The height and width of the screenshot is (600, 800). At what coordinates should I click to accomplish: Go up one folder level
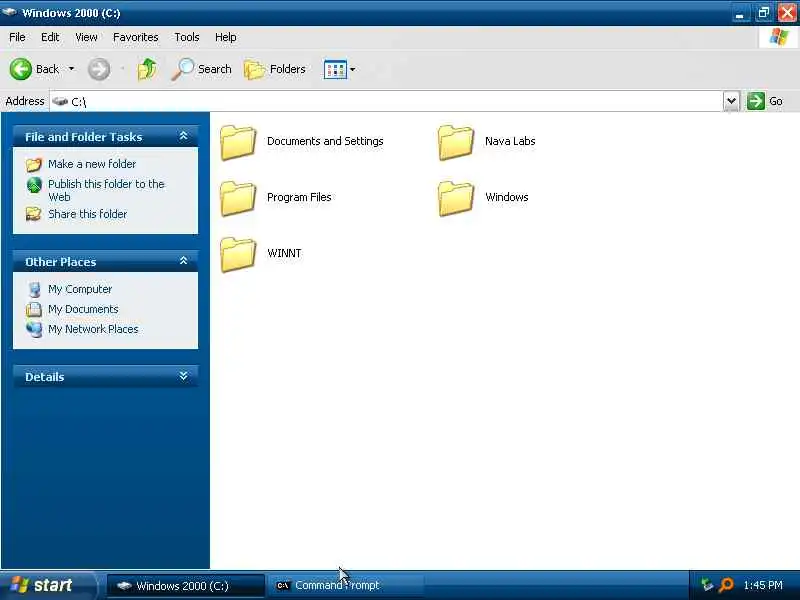147,69
